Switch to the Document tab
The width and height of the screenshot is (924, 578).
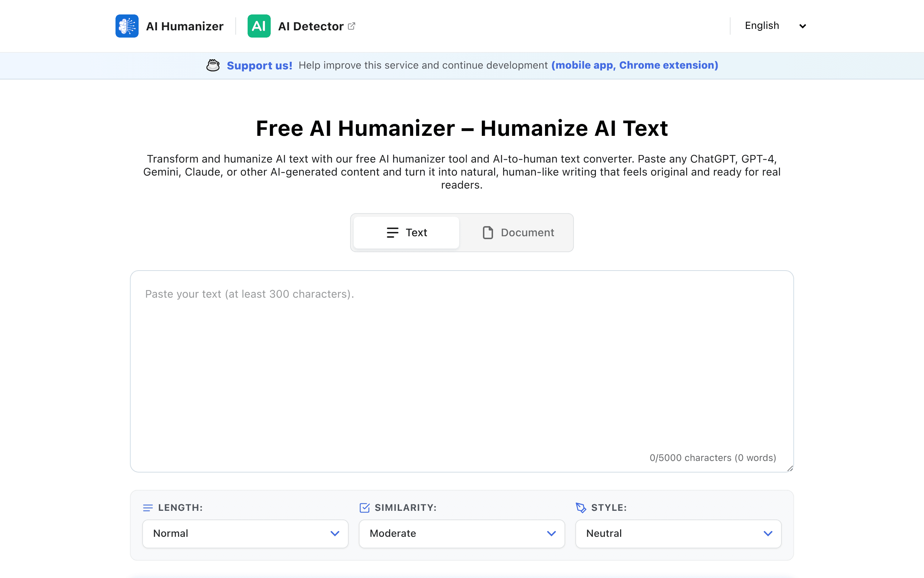coord(518,232)
